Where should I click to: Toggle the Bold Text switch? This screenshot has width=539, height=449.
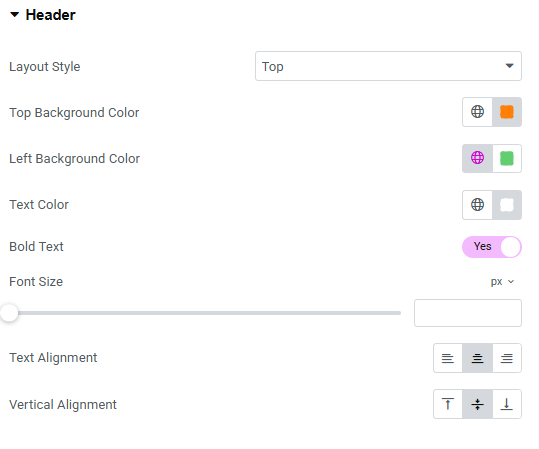pos(492,247)
